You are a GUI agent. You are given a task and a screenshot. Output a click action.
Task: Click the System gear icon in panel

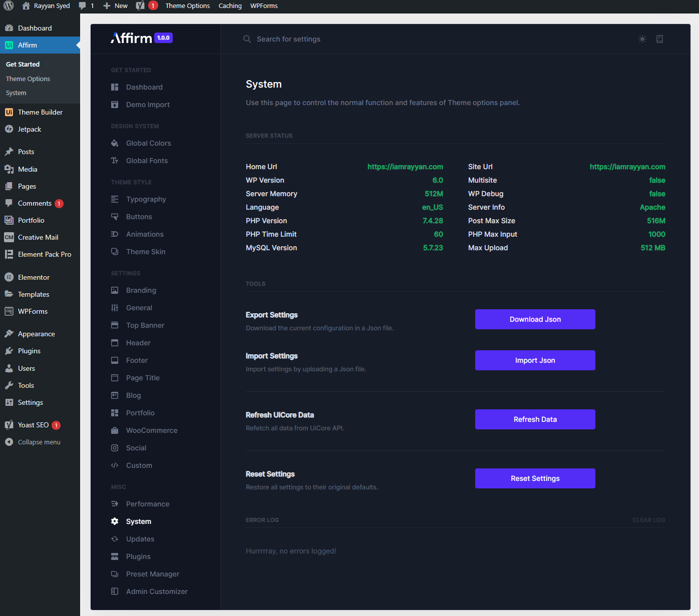pyautogui.click(x=115, y=521)
